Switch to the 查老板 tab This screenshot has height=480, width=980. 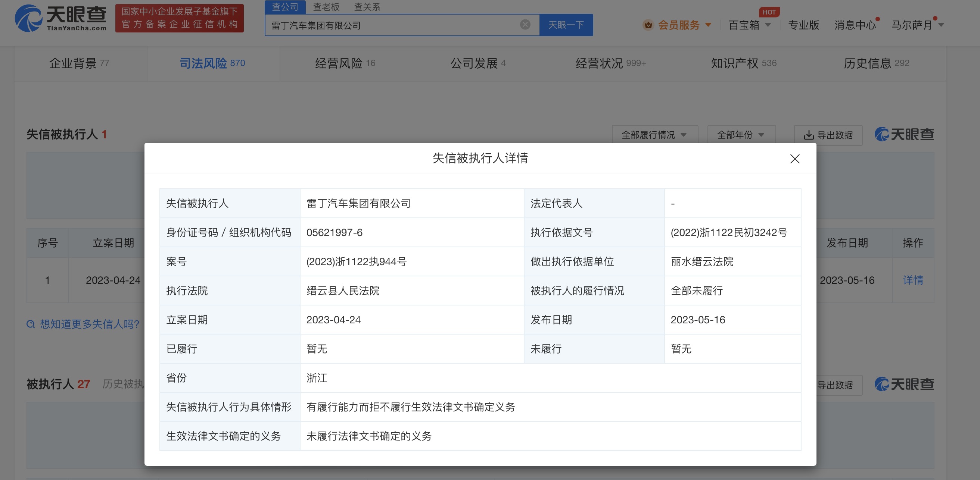[x=326, y=7]
